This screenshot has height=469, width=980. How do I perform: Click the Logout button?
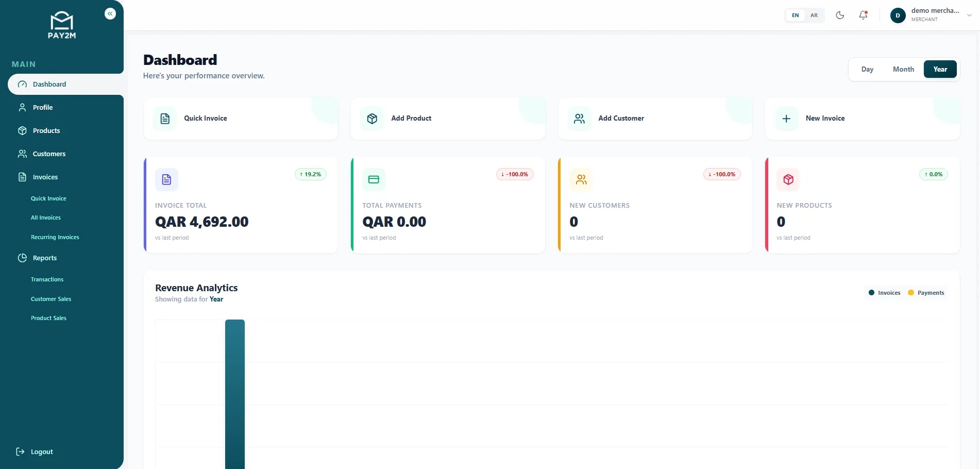[35, 451]
